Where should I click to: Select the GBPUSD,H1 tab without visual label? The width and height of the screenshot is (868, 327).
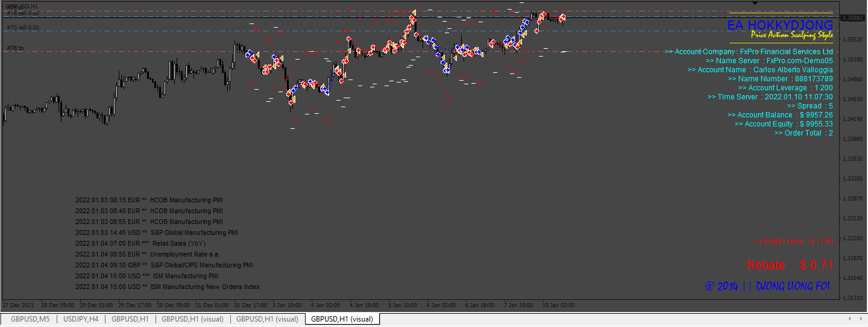coord(130,319)
